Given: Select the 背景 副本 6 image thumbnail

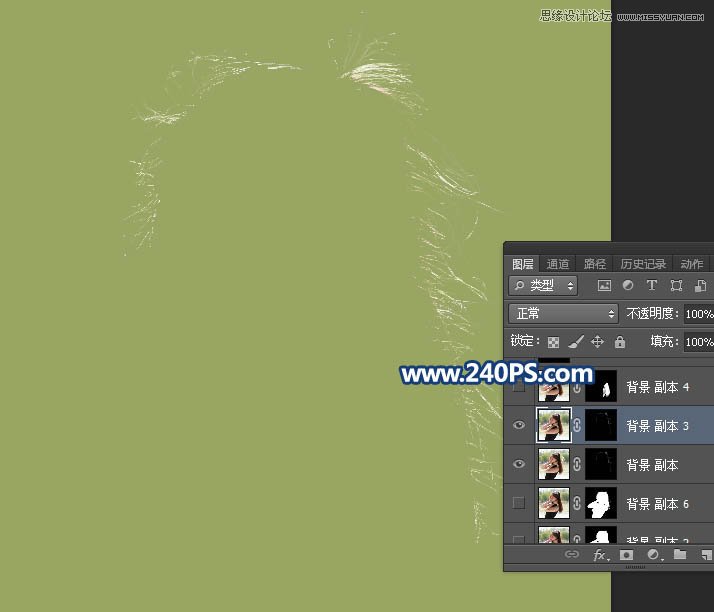Looking at the screenshot, I should coord(554,503).
